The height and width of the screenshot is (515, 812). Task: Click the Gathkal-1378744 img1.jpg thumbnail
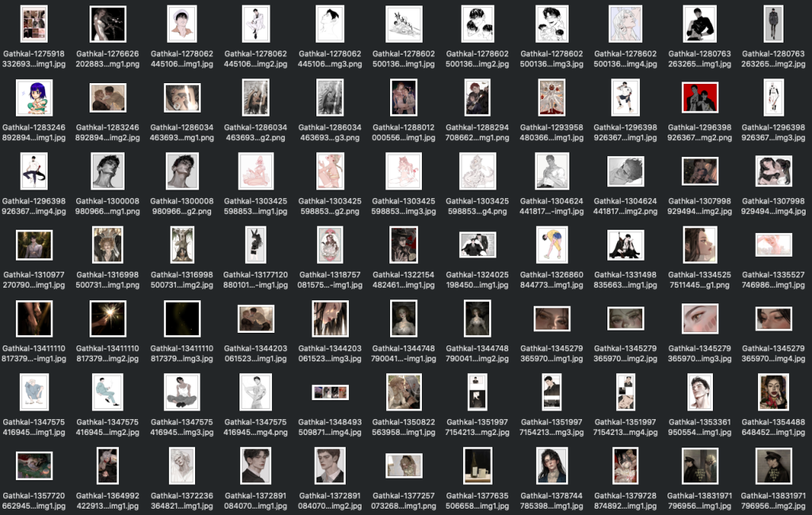(552, 466)
